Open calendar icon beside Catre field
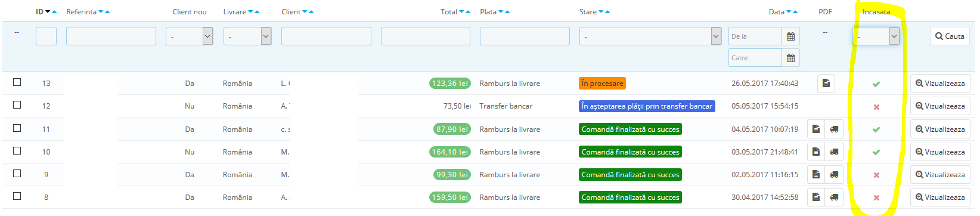 click(790, 58)
